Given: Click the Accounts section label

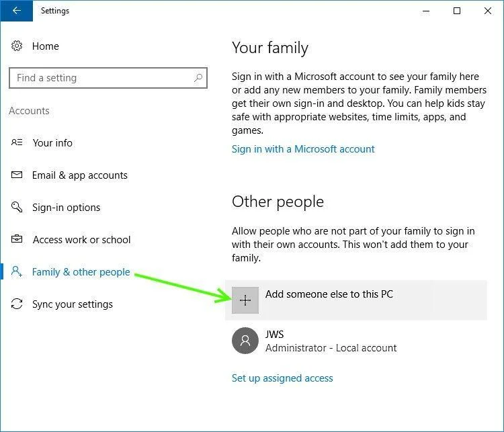Looking at the screenshot, I should pyautogui.click(x=29, y=111).
